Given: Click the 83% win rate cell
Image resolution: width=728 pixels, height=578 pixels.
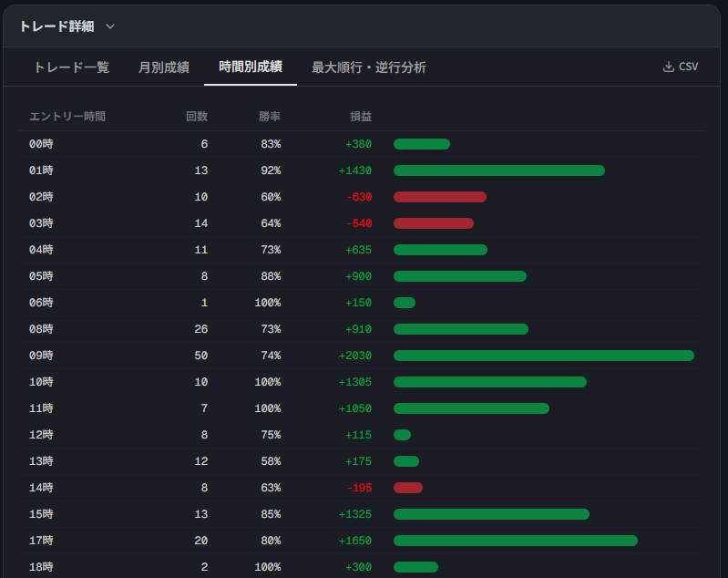Looking at the screenshot, I should pyautogui.click(x=271, y=144).
